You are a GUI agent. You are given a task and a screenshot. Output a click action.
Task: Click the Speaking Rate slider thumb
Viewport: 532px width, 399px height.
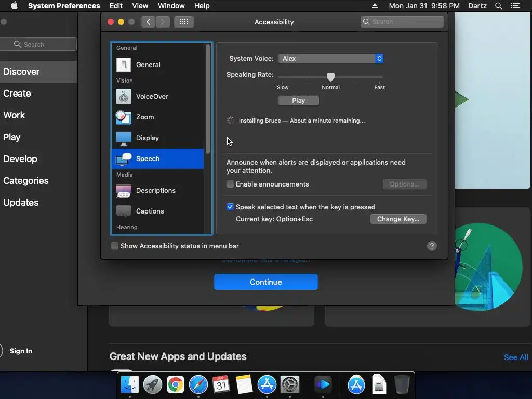click(330, 77)
